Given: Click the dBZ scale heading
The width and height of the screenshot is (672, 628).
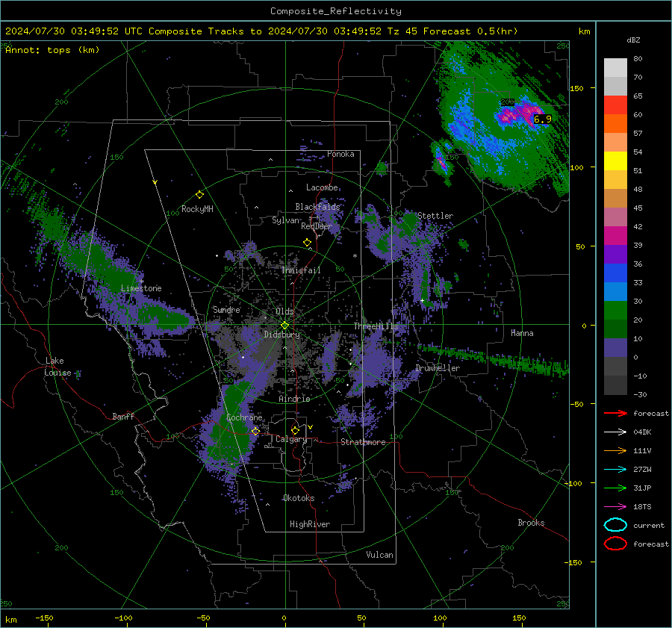Looking at the screenshot, I should click(633, 40).
